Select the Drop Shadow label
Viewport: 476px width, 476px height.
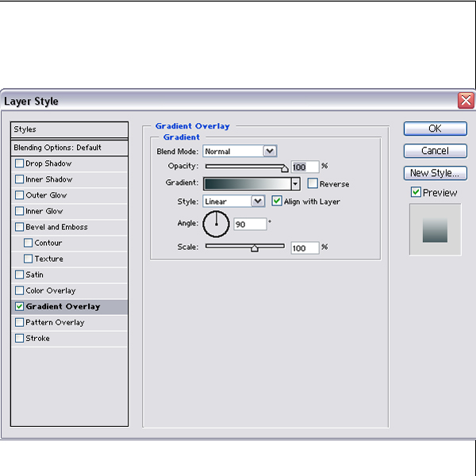[48, 163]
